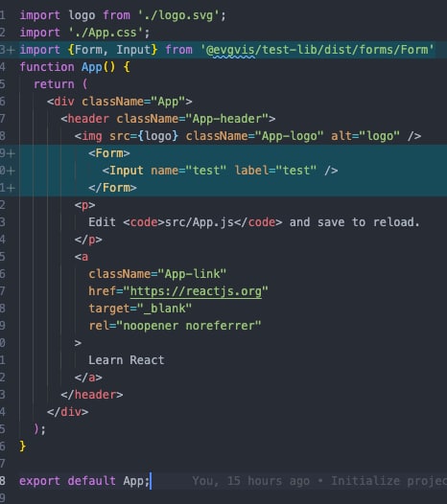The height and width of the screenshot is (504, 447).
Task: Click the 'export default App;' statement
Action: (x=84, y=481)
